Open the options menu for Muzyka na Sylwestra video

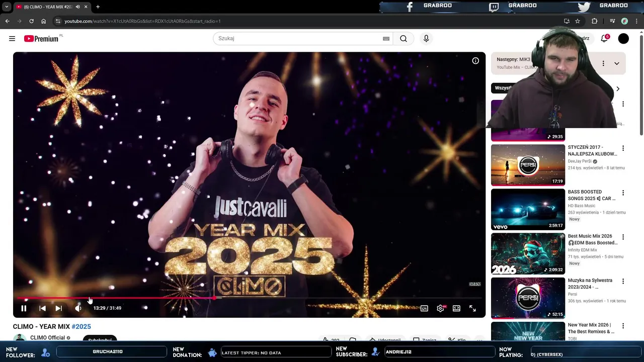tap(623, 281)
